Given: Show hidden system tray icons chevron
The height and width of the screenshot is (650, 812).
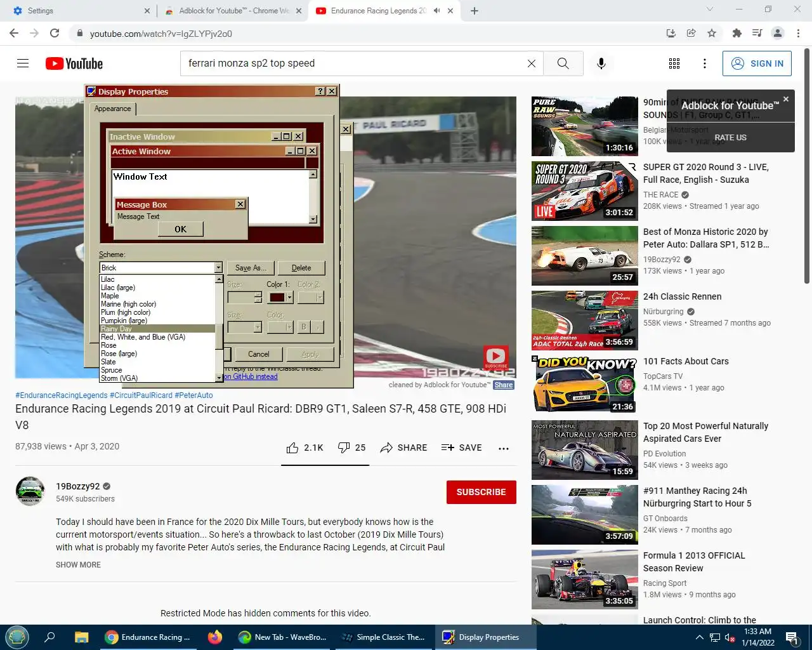Looking at the screenshot, I should [699, 637].
